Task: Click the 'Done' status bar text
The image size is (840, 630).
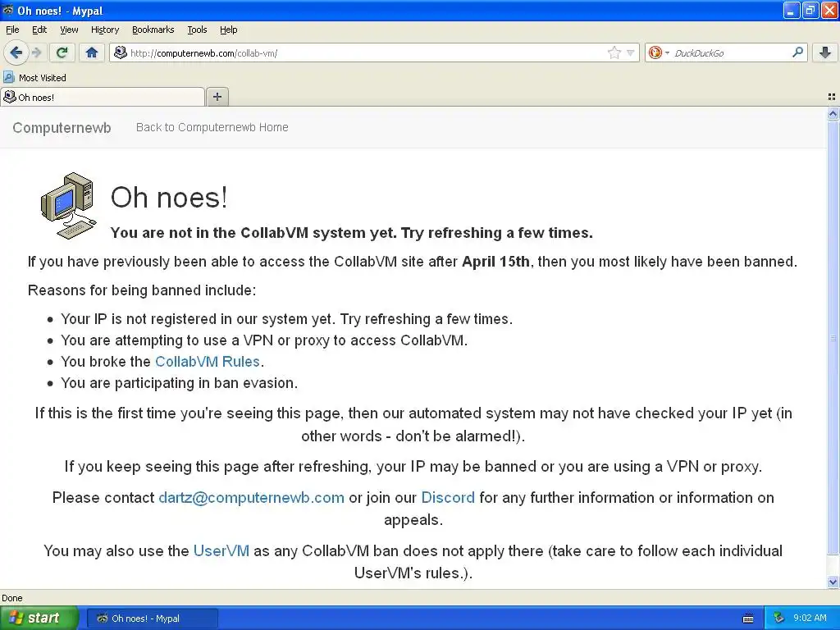Action: click(x=11, y=598)
